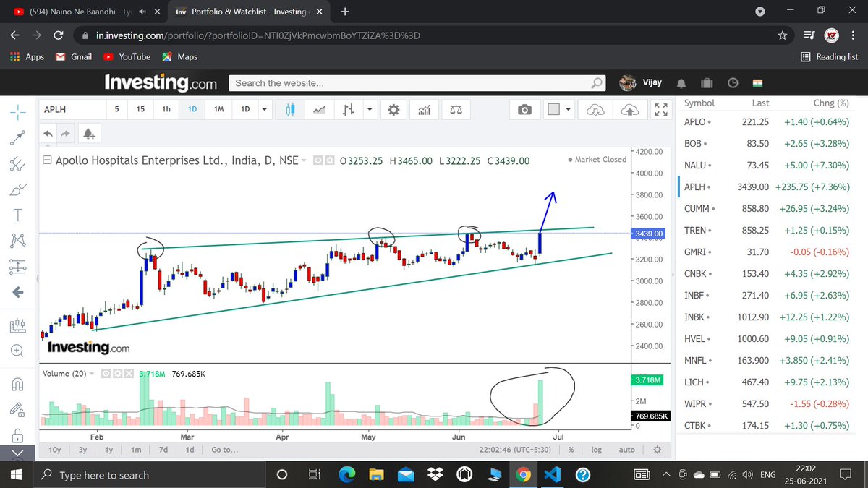Toggle log scale mode
The width and height of the screenshot is (868, 488).
tap(596, 450)
